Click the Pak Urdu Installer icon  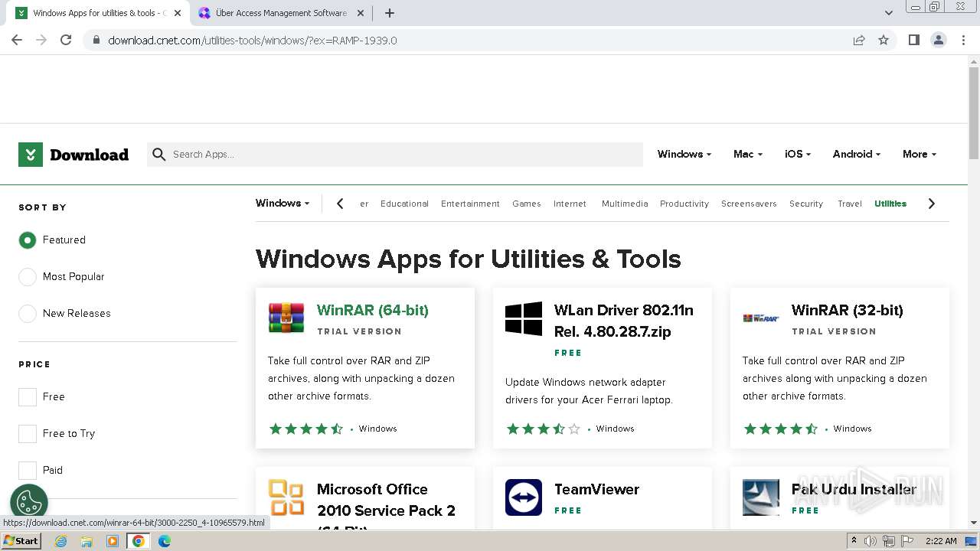click(x=761, y=497)
